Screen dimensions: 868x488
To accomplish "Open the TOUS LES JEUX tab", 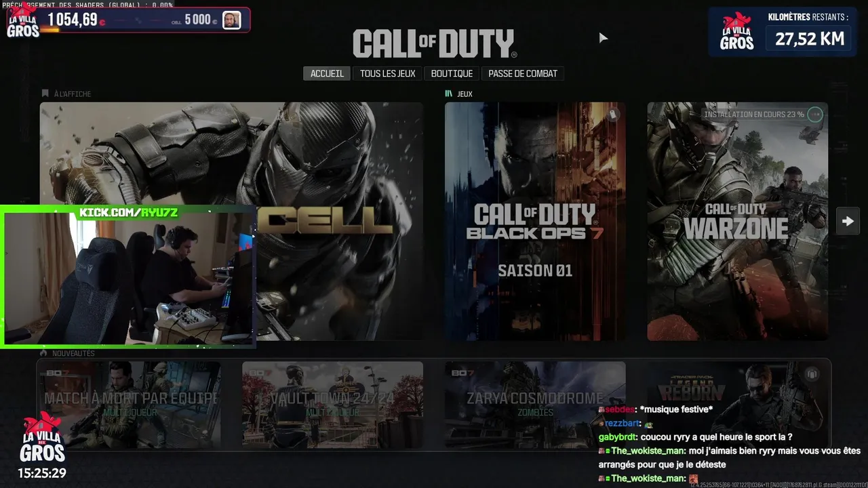I will coord(388,73).
